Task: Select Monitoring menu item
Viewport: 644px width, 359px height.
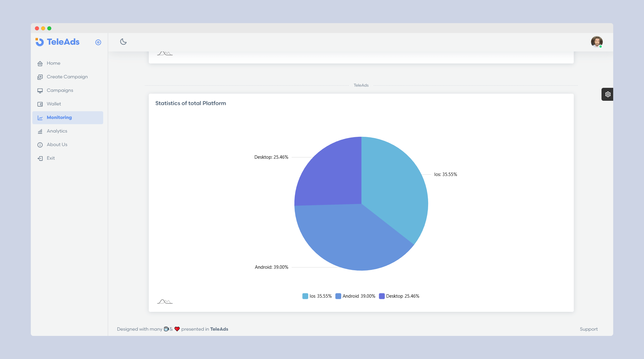Action: tap(59, 117)
